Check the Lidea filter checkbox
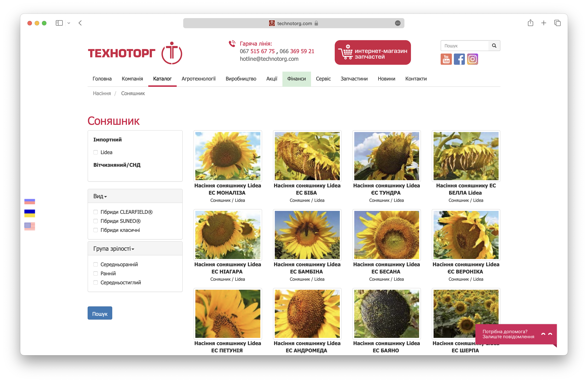588x382 pixels. [x=96, y=152]
